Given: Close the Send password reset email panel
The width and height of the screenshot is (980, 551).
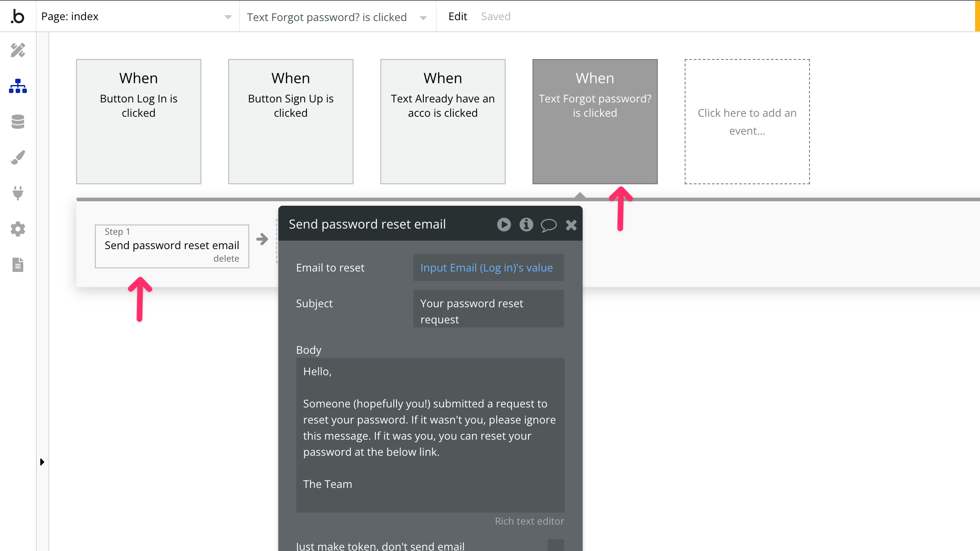Looking at the screenshot, I should [571, 225].
